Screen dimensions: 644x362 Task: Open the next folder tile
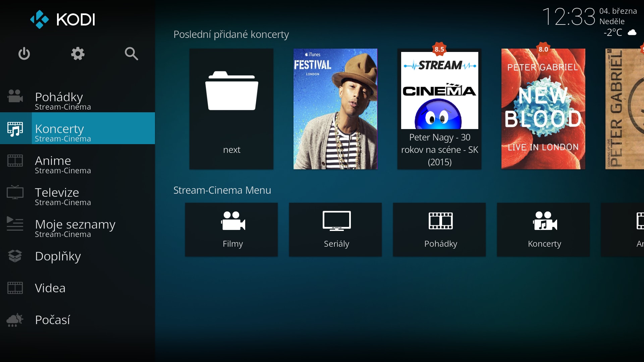231,109
